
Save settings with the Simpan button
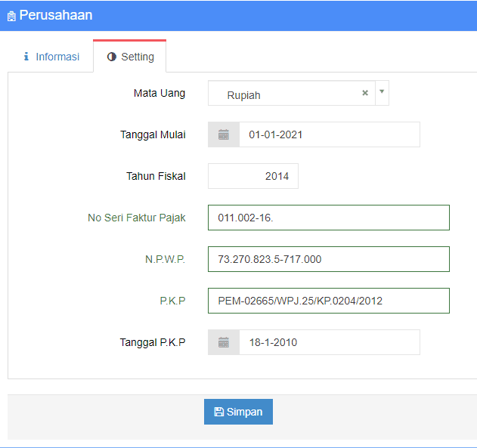click(x=239, y=412)
